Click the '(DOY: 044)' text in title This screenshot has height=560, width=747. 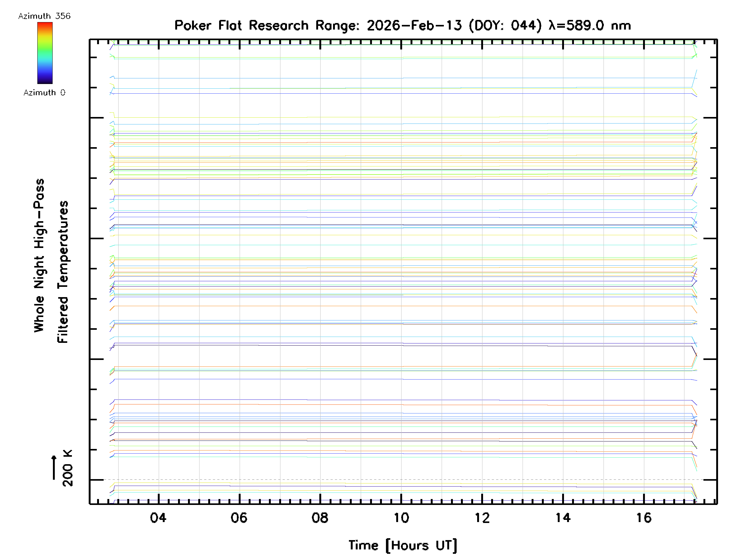coord(505,25)
